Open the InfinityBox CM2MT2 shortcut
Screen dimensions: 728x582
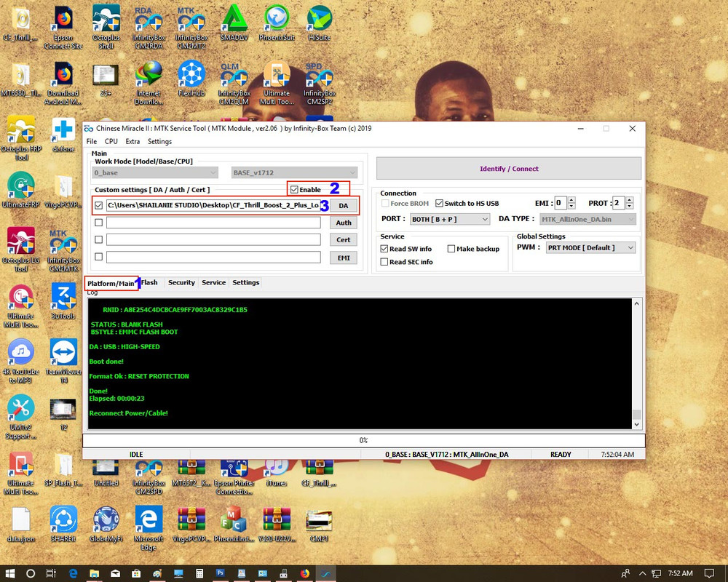click(x=191, y=27)
